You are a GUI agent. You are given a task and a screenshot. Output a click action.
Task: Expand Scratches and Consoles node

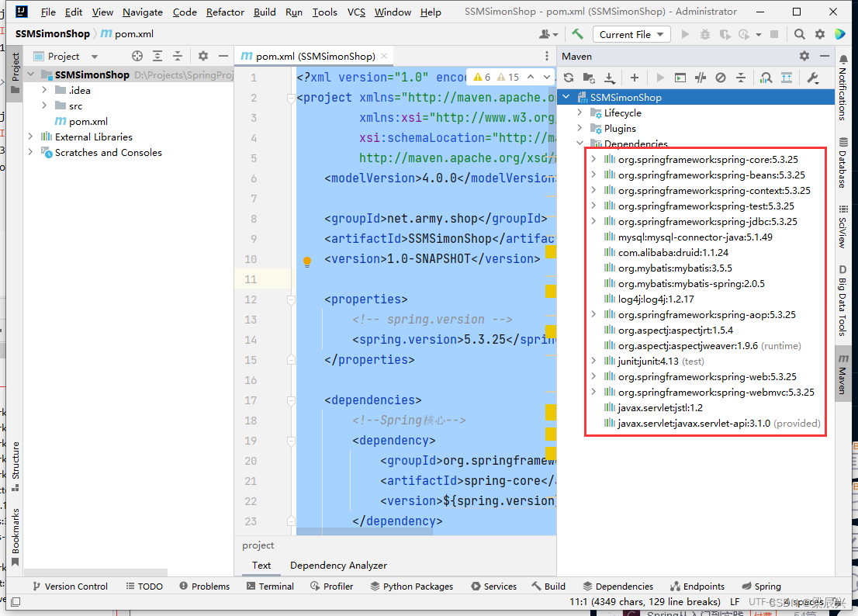(31, 152)
